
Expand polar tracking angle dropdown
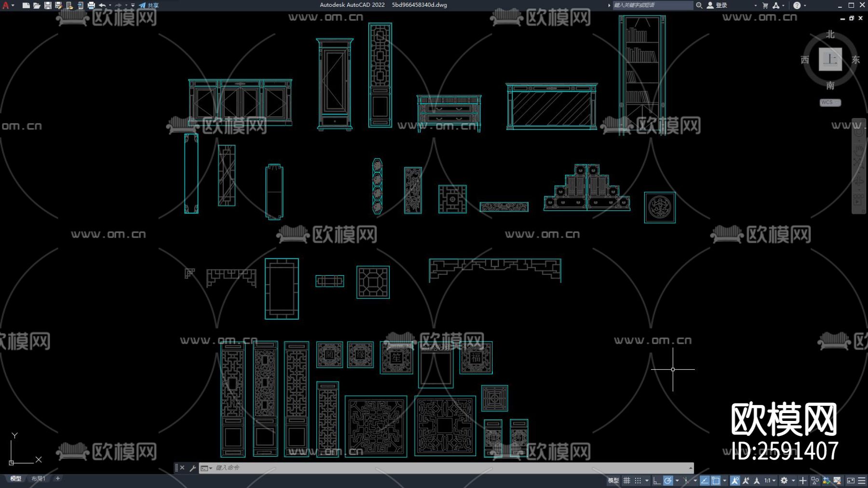(x=677, y=480)
